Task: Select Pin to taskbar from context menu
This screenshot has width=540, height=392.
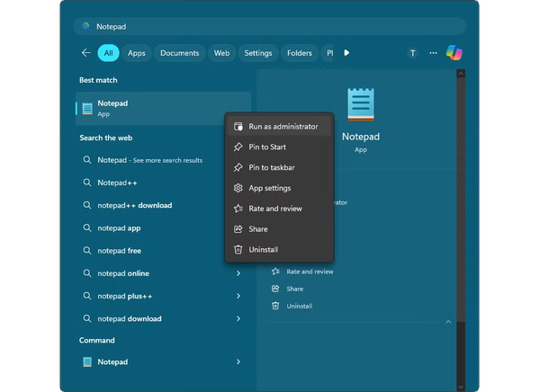Action: (272, 168)
